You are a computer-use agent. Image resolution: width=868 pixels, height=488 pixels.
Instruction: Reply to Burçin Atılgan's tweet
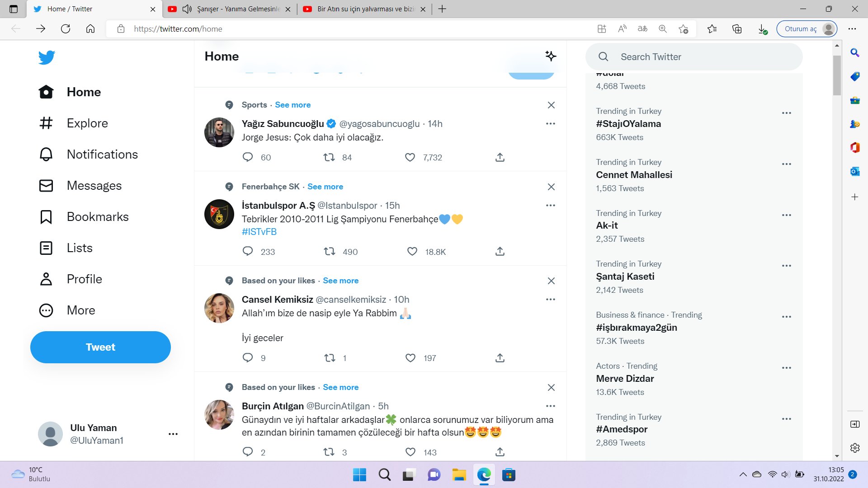(248, 452)
